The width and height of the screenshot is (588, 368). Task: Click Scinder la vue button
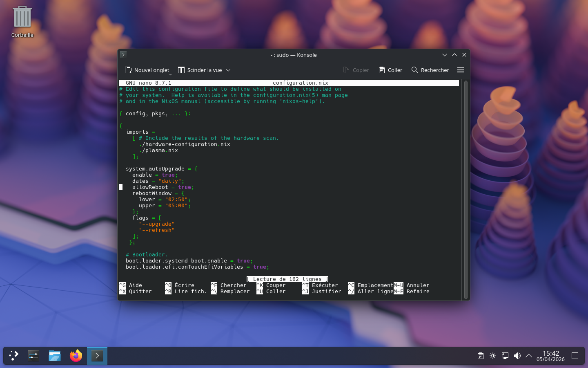click(200, 70)
